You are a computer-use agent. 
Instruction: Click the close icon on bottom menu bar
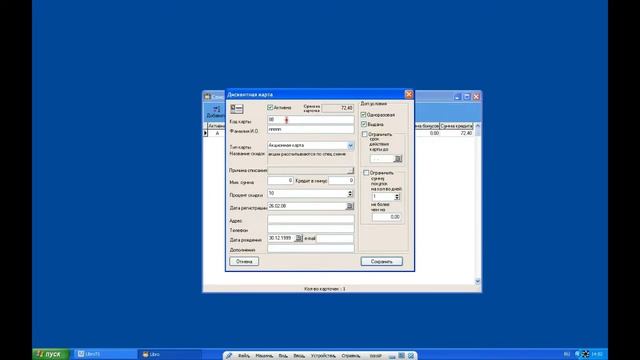tap(411, 356)
